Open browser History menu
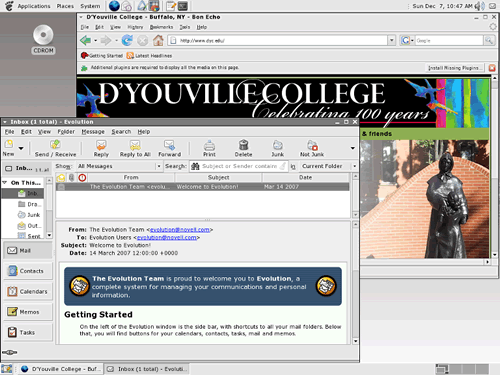The height and width of the screenshot is (375, 500). [x=135, y=27]
